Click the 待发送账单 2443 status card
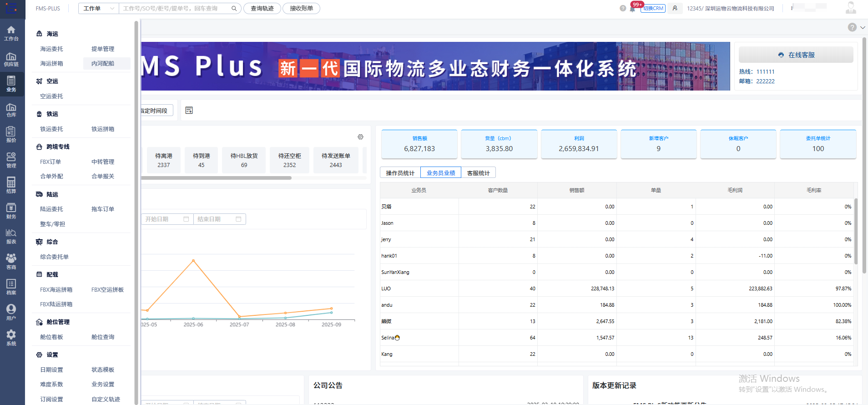 coord(336,160)
